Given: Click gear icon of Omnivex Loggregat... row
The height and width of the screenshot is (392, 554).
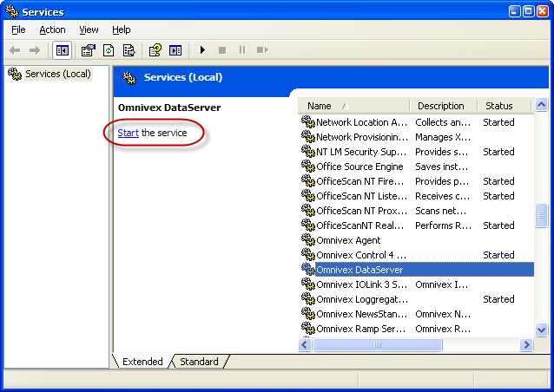Looking at the screenshot, I should tap(307, 299).
